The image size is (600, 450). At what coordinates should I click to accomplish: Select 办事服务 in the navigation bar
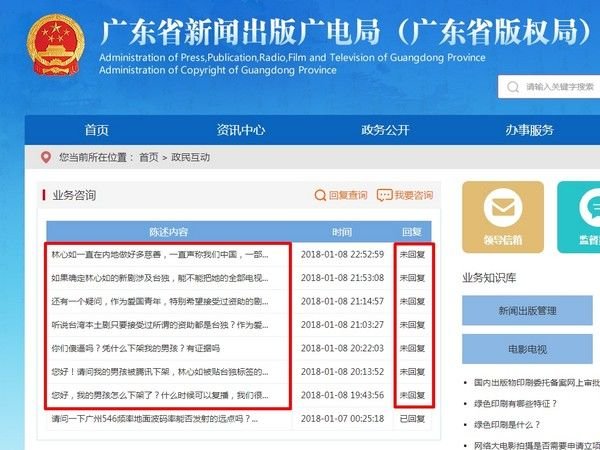529,130
